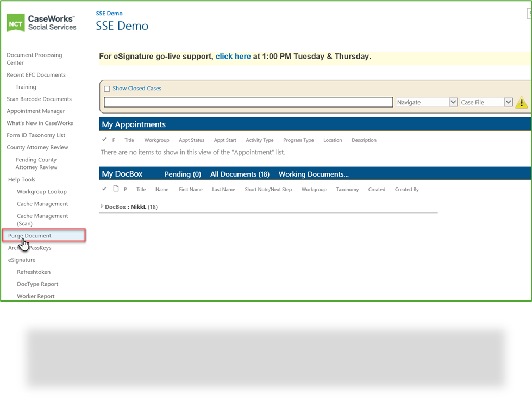Open Recent EFC Documents
This screenshot has height=401, width=532.
click(36, 74)
